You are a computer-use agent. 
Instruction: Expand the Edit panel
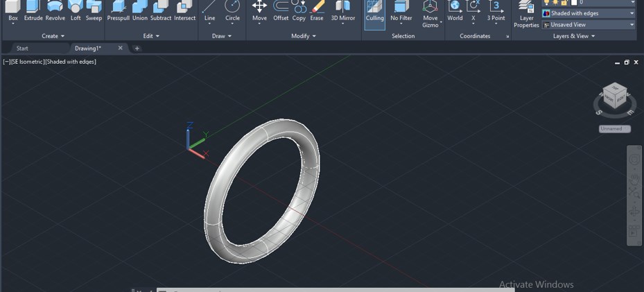click(151, 36)
